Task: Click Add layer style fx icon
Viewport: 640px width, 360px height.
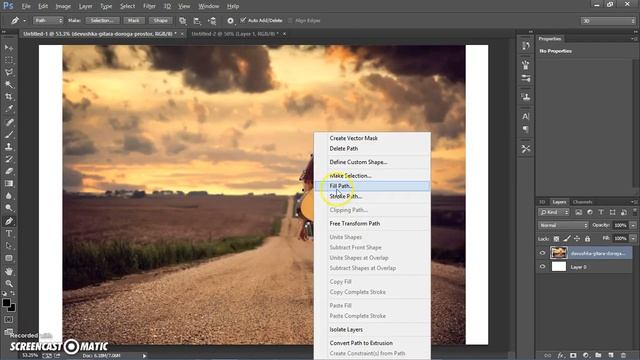Action: coord(561,356)
